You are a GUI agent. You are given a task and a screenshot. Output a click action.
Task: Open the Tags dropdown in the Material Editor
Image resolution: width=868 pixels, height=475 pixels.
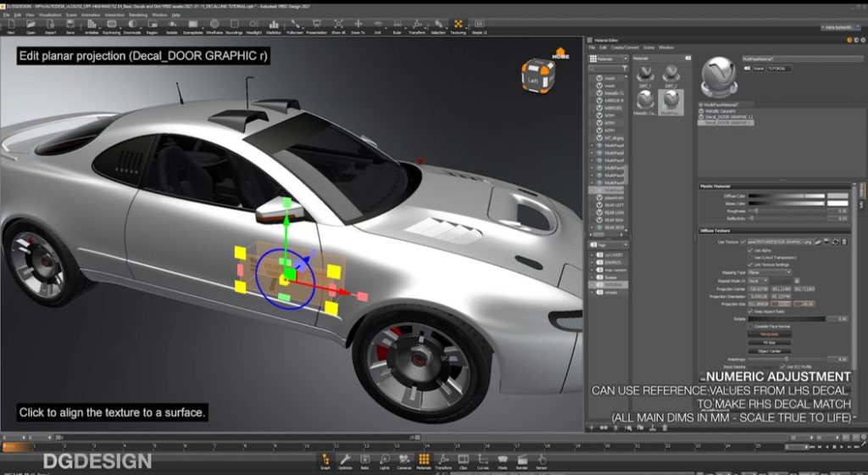[609, 244]
